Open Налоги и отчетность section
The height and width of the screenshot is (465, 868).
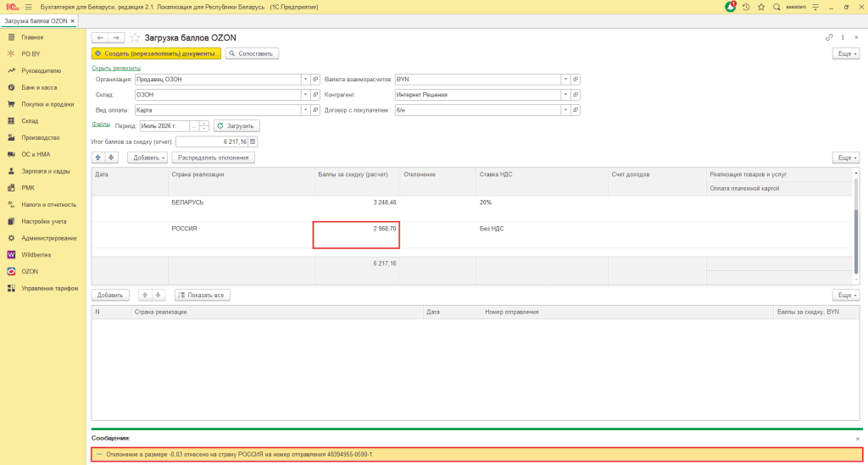[48, 205]
